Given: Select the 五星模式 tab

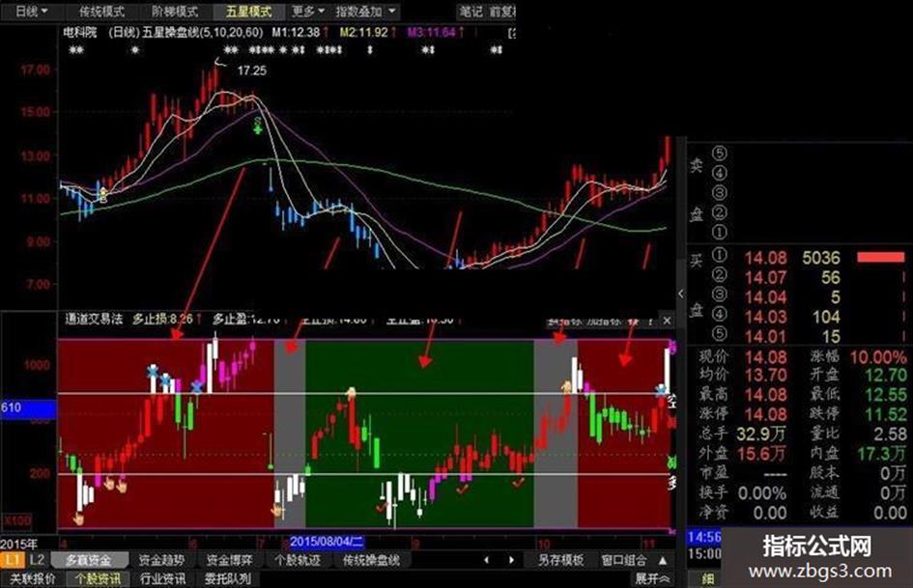Looking at the screenshot, I should click(248, 11).
